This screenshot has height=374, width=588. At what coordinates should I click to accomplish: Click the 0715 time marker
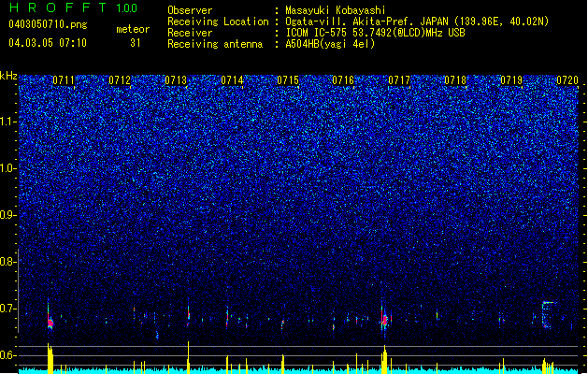pyautogui.click(x=288, y=80)
